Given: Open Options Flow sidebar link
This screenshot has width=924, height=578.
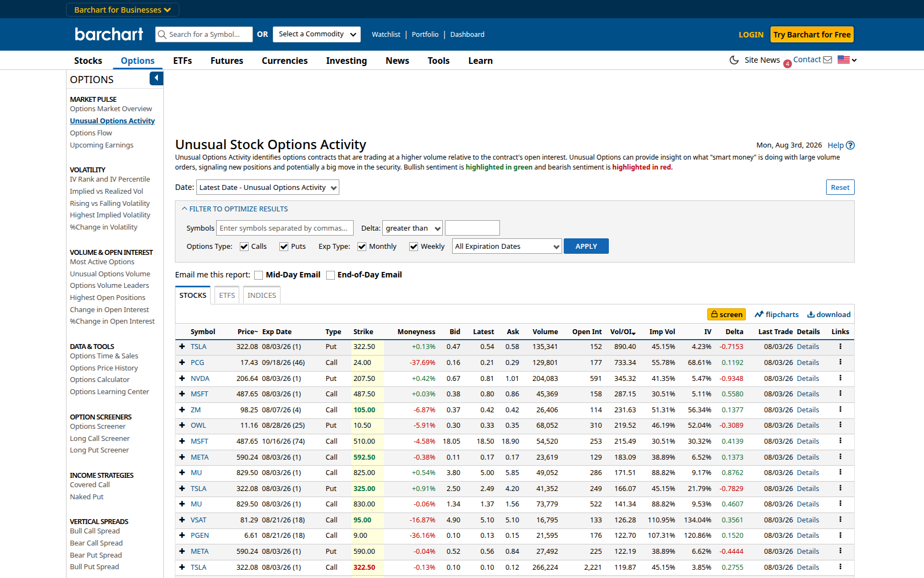Looking at the screenshot, I should tap(91, 133).
